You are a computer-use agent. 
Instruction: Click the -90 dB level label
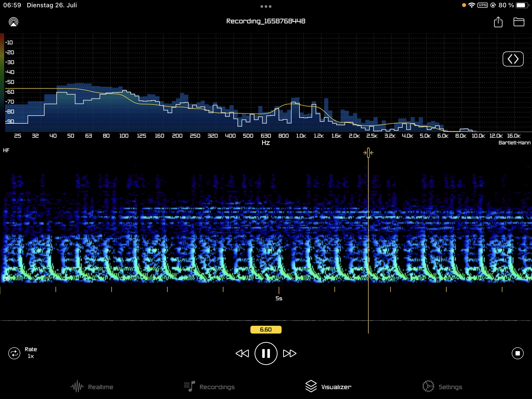click(10, 121)
